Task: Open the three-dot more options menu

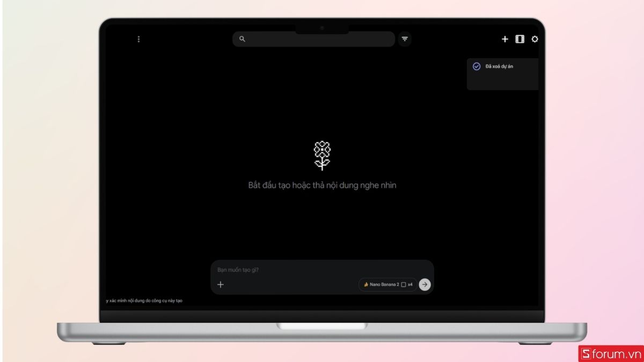Action: [x=138, y=39]
